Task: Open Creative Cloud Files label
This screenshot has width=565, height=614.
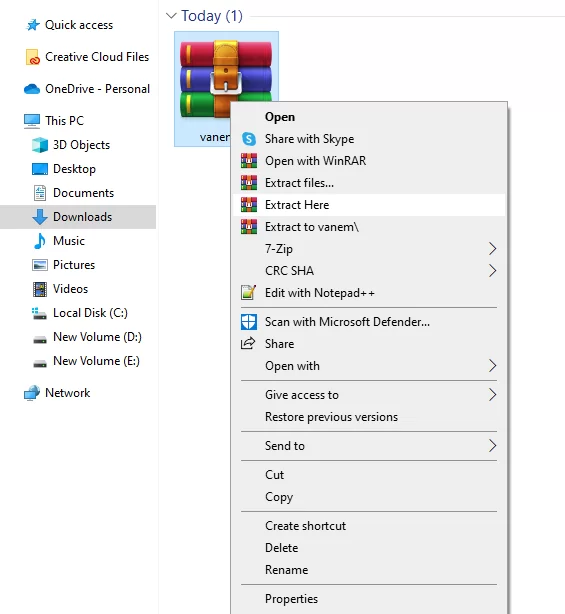Action: (97, 57)
